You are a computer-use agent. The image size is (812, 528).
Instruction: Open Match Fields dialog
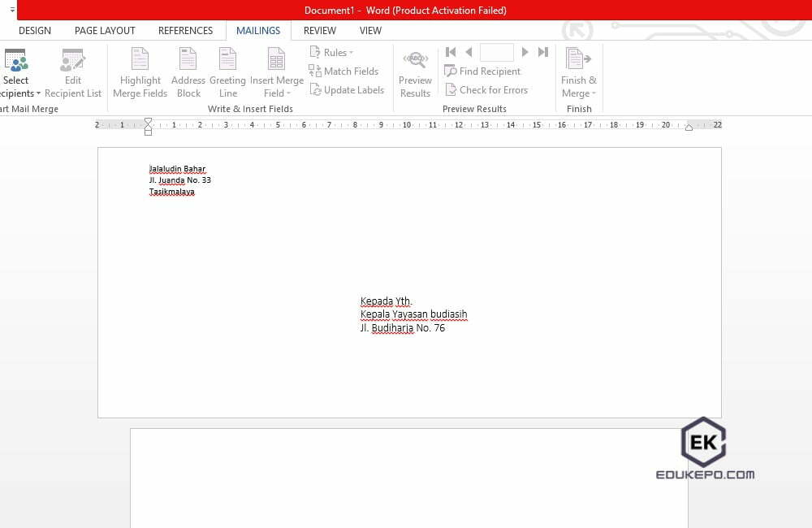(344, 71)
